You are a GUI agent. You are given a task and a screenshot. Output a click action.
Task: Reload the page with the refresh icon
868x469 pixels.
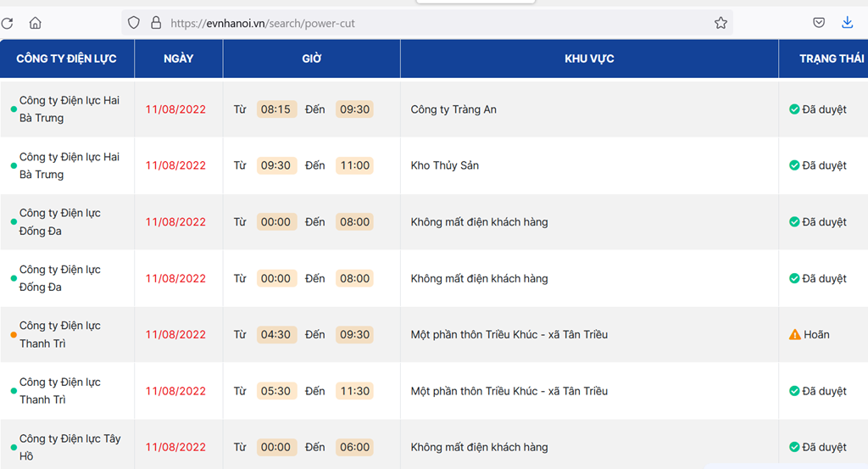pos(7,23)
